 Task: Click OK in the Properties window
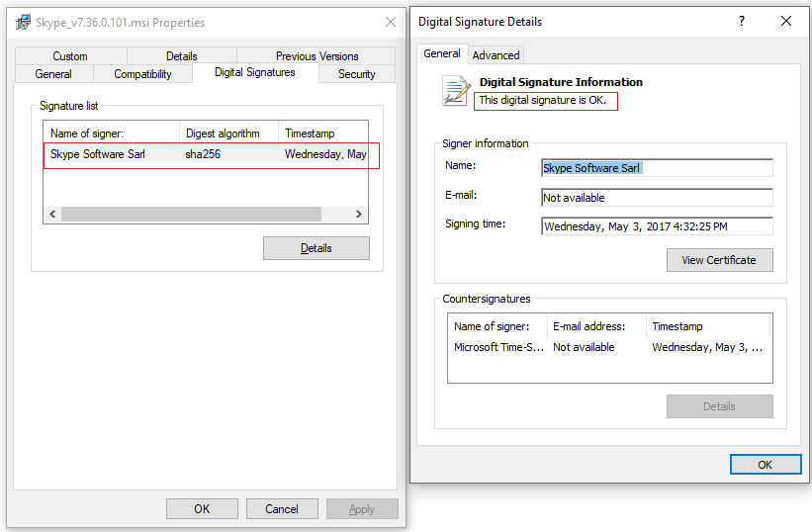[202, 509]
